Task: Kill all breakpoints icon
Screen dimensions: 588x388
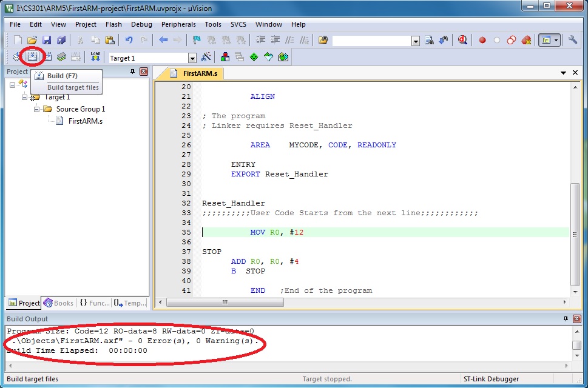Action: 526,40
